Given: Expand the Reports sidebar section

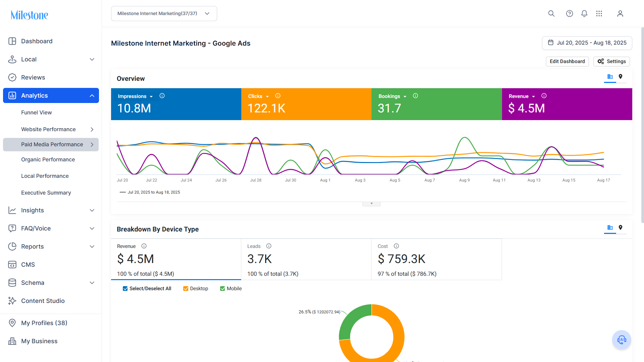Looking at the screenshot, I should click(92, 247).
